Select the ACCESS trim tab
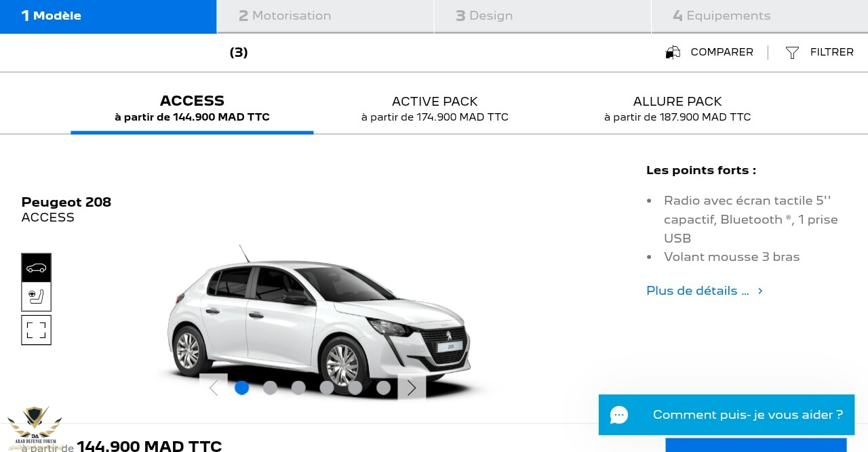Screen dimensions: 868x452 [x=192, y=108]
